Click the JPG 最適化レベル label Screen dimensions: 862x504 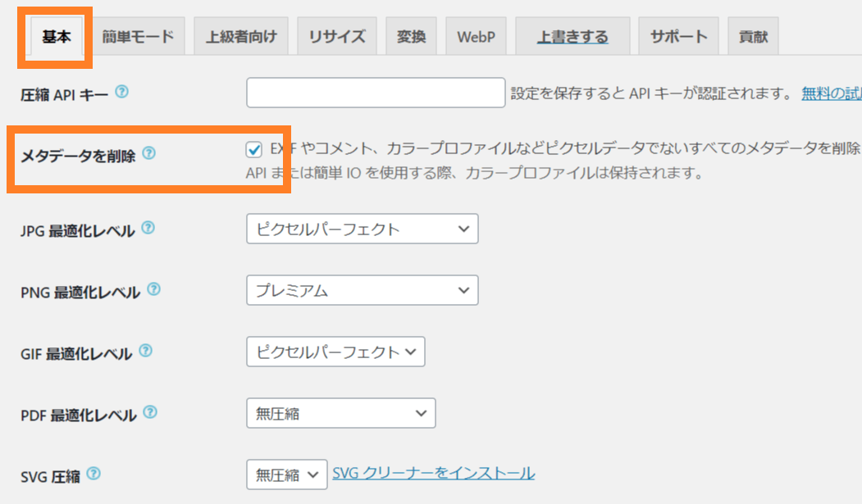[x=78, y=230]
